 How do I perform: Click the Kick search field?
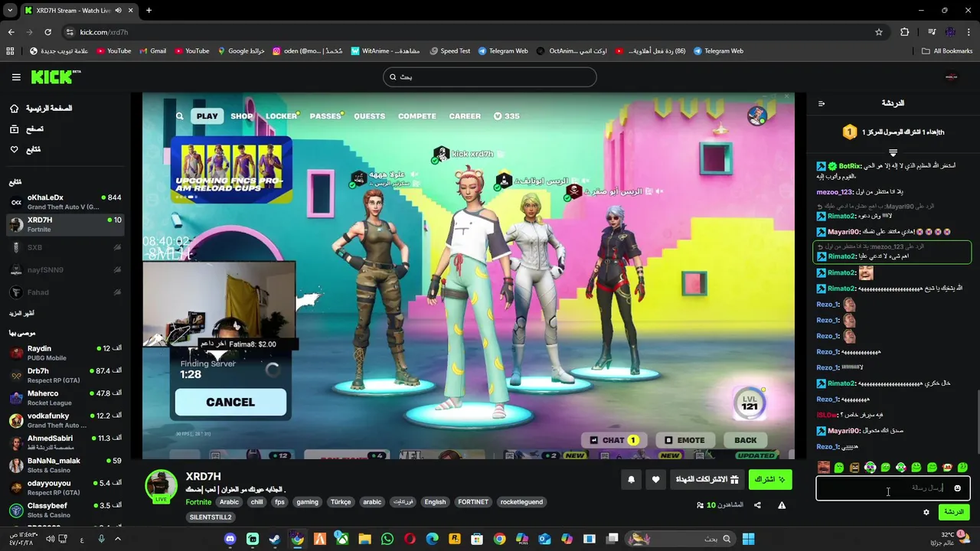pos(490,77)
